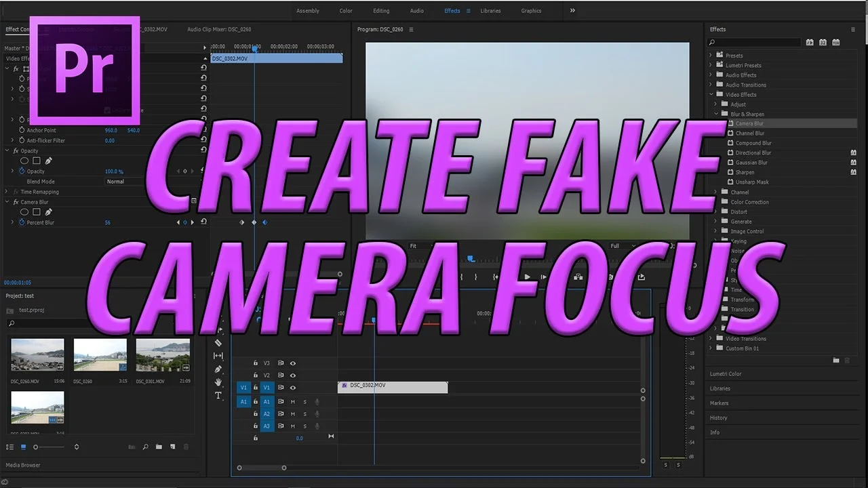Collapse the Video Effects folder

(x=711, y=94)
